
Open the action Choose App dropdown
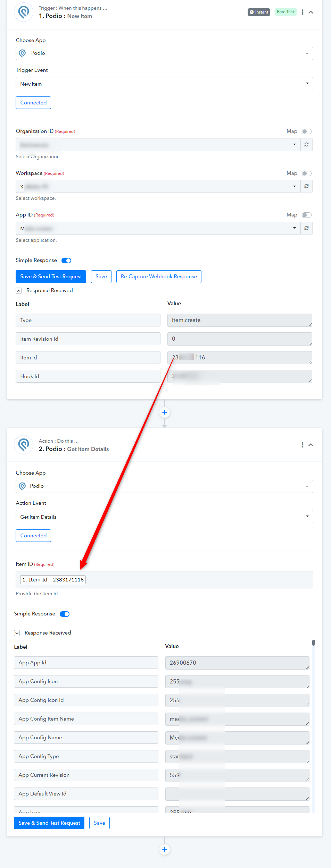pos(164,486)
